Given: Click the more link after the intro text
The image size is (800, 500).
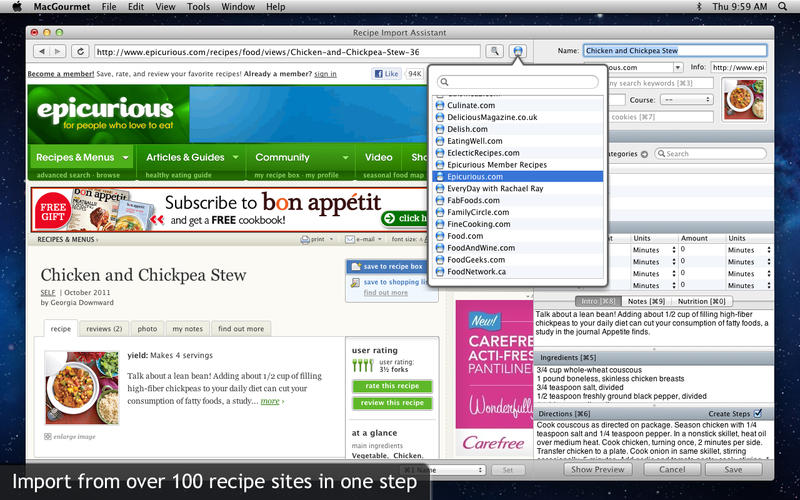Looking at the screenshot, I should click(x=270, y=401).
